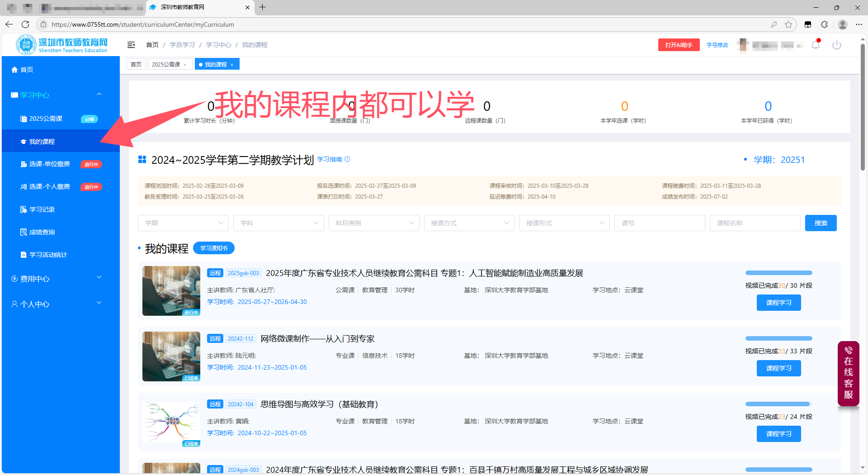This screenshot has height=475, width=868.
Task: Click the browser refresh icon
Action: pyautogui.click(x=25, y=24)
